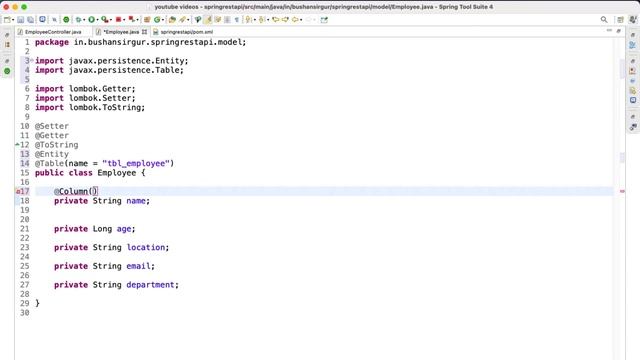This screenshot has width=640, height=360.
Task: Open dropdown arrow next to New icon
Action: pos(13,20)
